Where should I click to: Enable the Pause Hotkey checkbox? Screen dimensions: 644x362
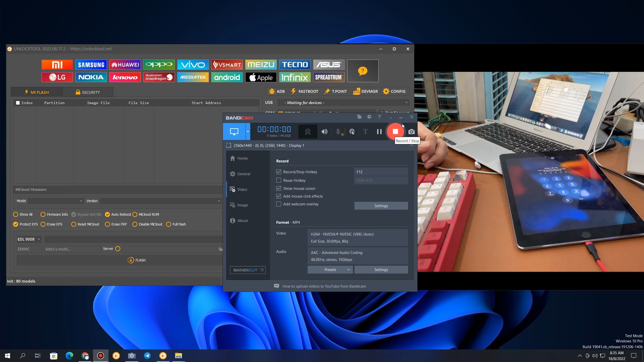pyautogui.click(x=278, y=180)
